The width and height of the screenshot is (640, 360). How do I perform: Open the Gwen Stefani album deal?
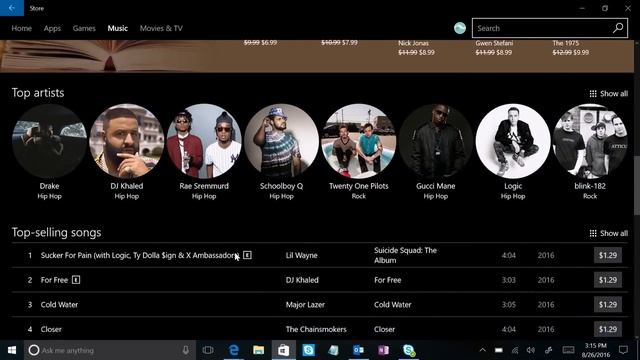(x=494, y=48)
